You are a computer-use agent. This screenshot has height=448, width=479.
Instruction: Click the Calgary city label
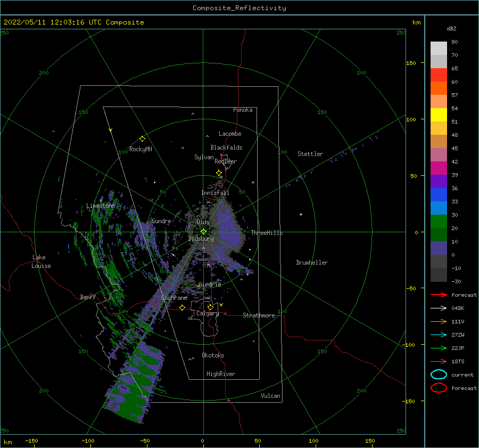(x=208, y=313)
